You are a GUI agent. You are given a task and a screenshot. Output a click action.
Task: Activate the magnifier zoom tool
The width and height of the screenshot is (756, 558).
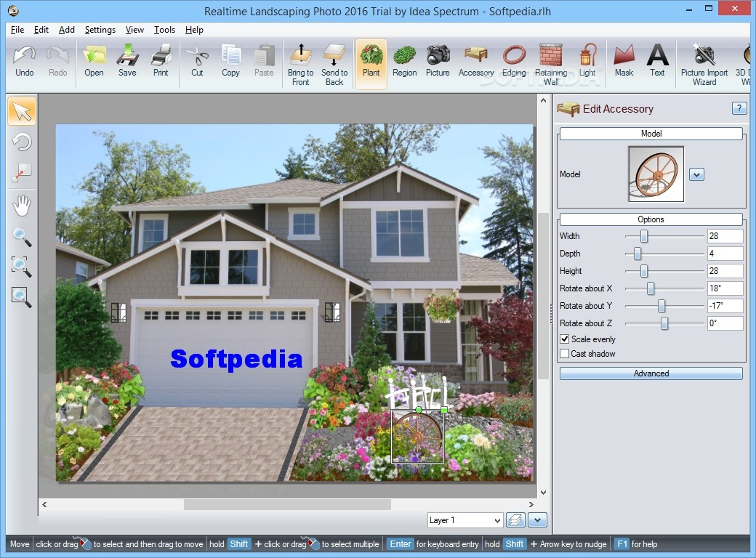(22, 237)
